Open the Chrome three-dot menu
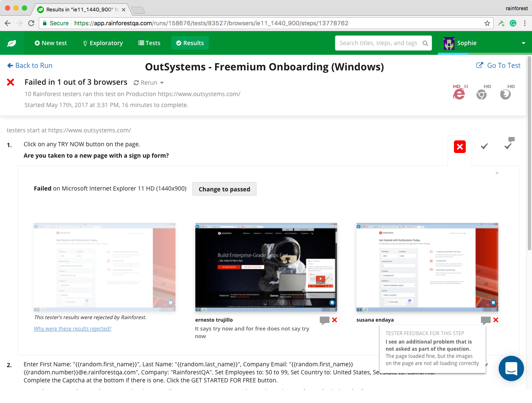Image resolution: width=532 pixels, height=403 pixels. point(525,23)
